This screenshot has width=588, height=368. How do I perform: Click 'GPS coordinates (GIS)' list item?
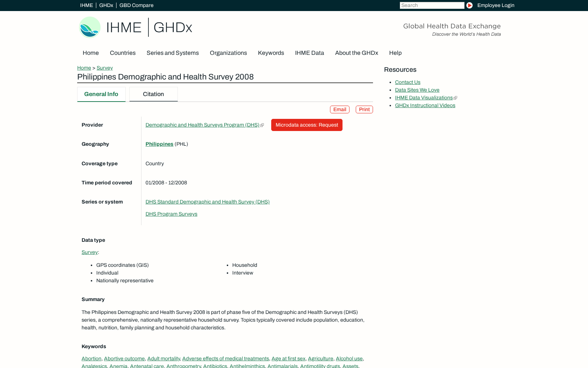pyautogui.click(x=122, y=265)
